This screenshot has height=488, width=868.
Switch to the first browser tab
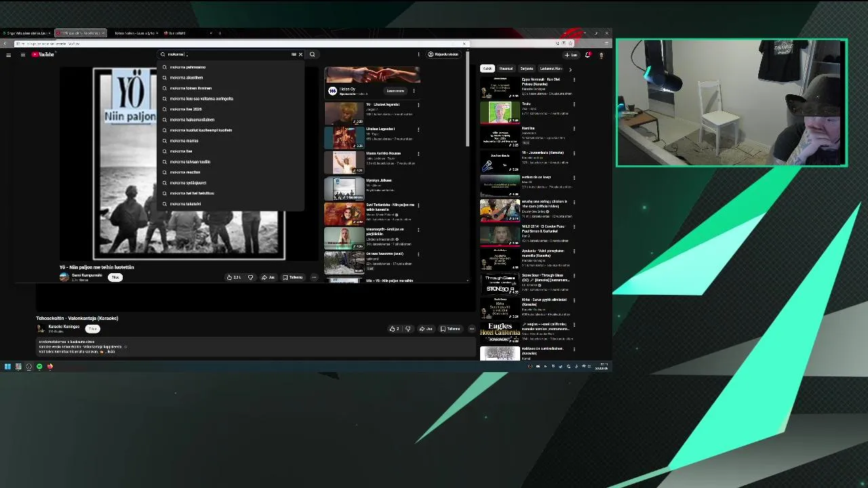(x=26, y=33)
